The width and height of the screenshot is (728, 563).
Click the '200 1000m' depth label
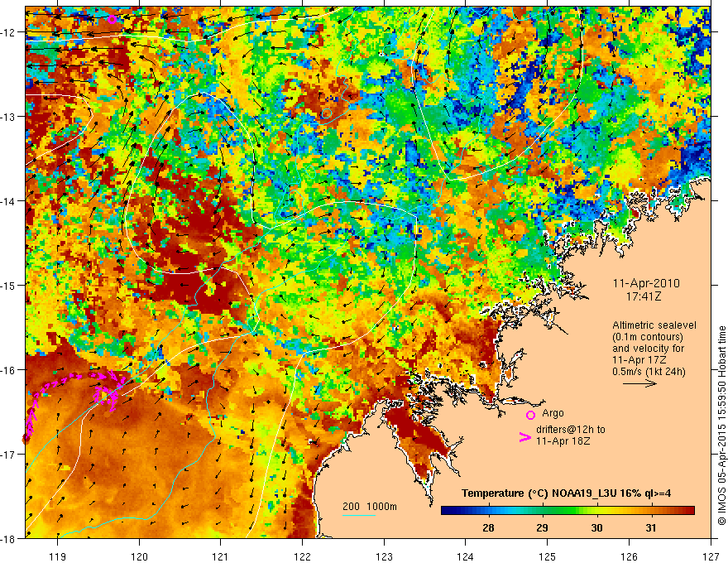[x=370, y=507]
